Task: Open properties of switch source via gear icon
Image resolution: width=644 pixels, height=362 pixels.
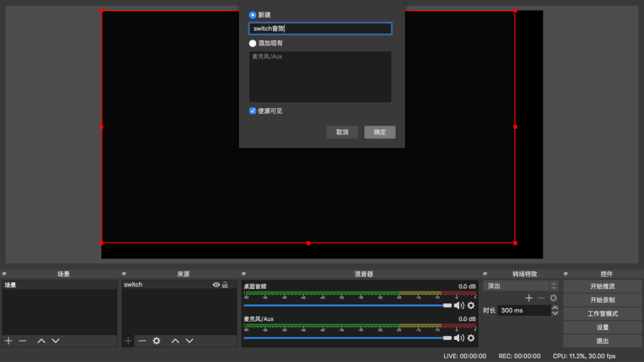Action: pyautogui.click(x=155, y=341)
